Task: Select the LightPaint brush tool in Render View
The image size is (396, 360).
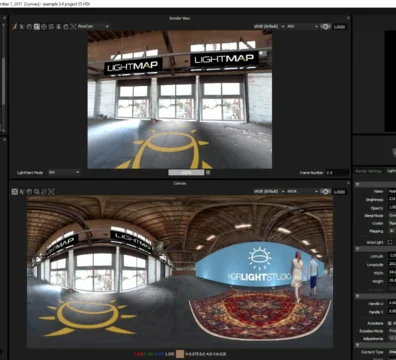Action: tap(14, 27)
